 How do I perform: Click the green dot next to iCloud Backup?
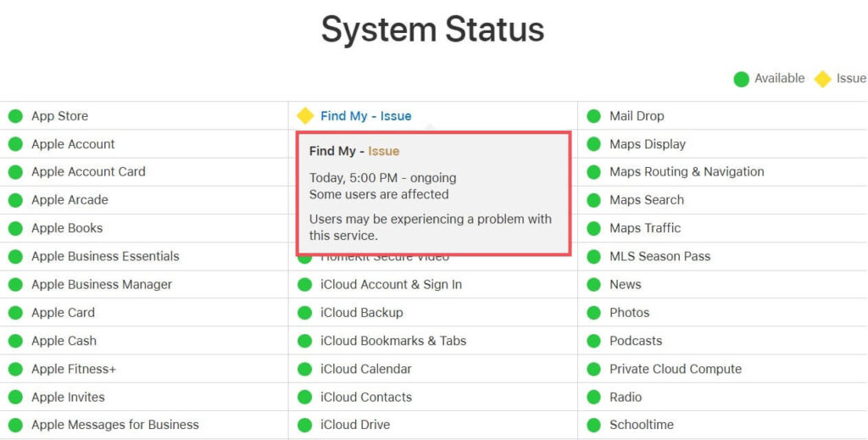click(305, 313)
